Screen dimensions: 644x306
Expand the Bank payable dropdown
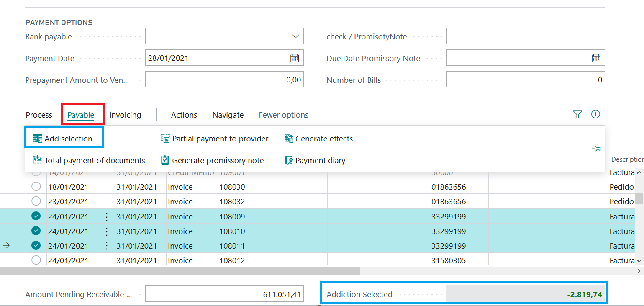tap(295, 36)
